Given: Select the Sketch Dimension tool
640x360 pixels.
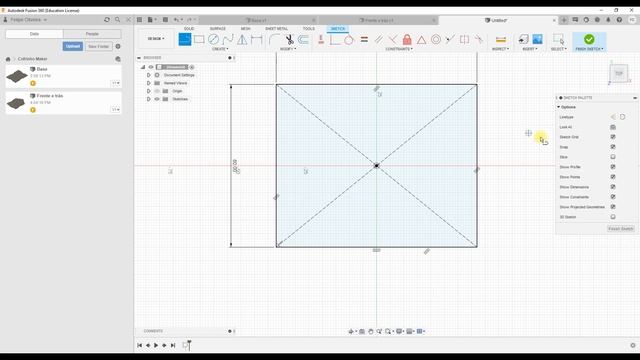Looking at the screenshot, I should tap(257, 40).
